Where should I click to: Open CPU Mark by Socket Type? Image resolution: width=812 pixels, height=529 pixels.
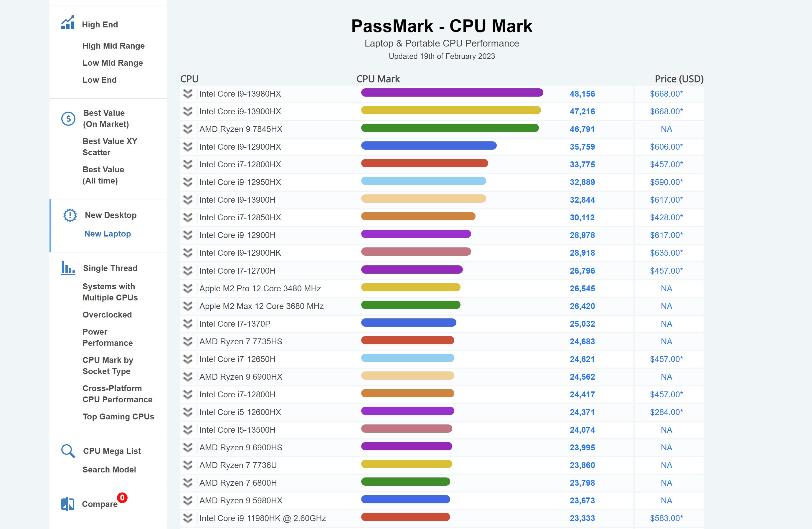(x=108, y=366)
